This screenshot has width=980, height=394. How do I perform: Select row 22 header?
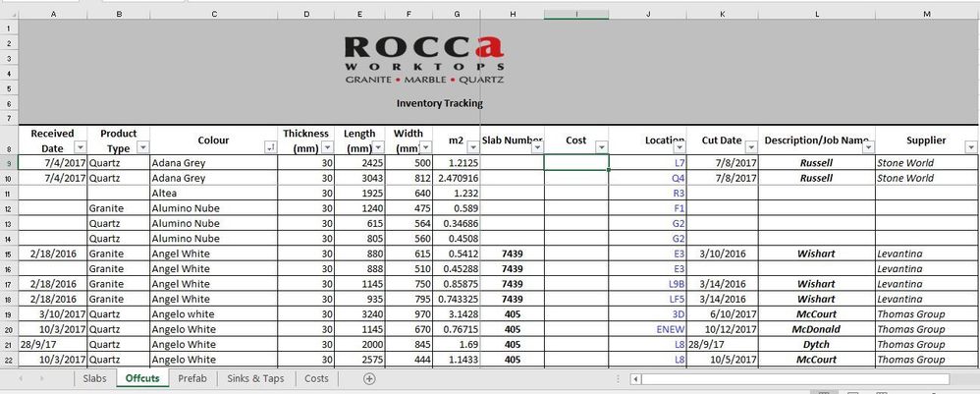point(9,360)
